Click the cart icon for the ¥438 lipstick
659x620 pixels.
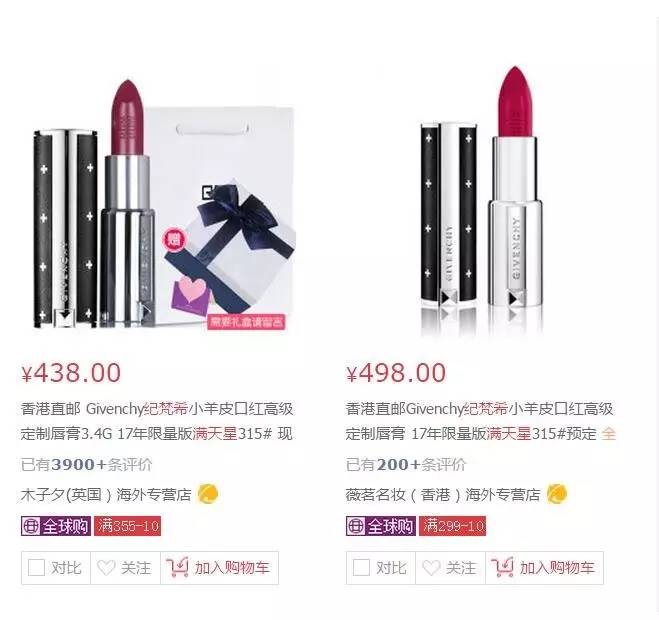coord(177,567)
